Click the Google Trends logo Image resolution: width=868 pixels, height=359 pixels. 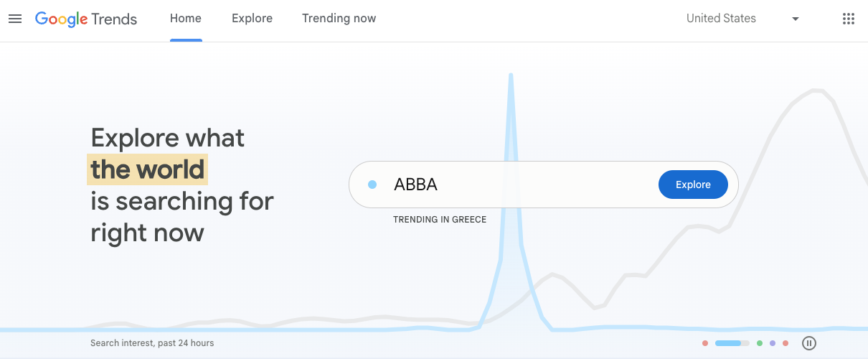86,19
